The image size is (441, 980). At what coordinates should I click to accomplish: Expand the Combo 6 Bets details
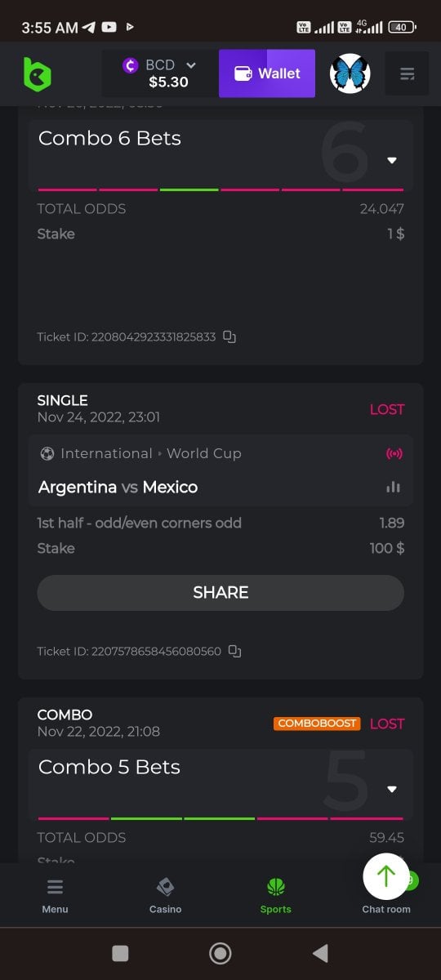coord(392,160)
